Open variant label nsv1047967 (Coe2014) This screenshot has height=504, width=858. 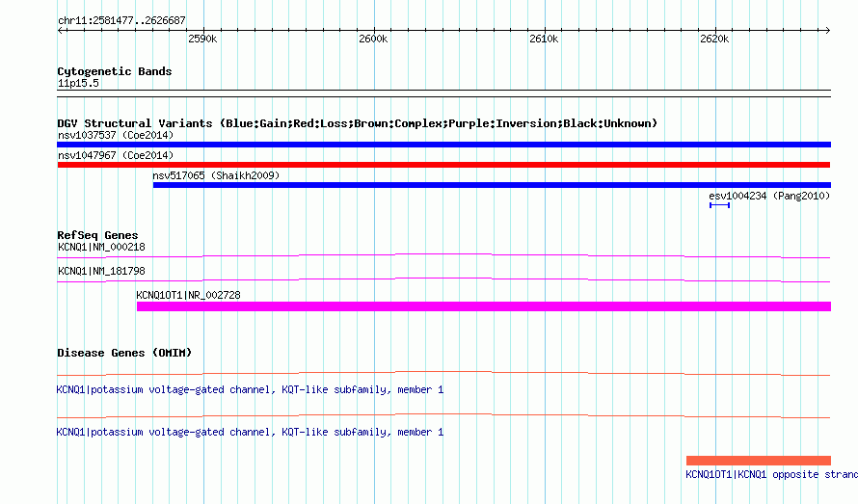click(116, 155)
